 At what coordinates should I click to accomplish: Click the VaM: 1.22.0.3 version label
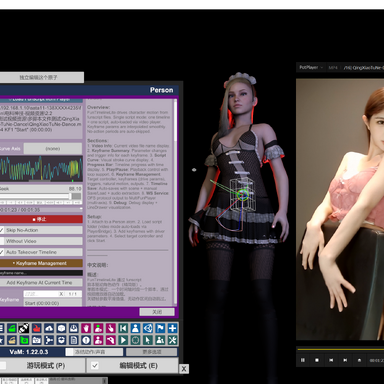pos(29,352)
